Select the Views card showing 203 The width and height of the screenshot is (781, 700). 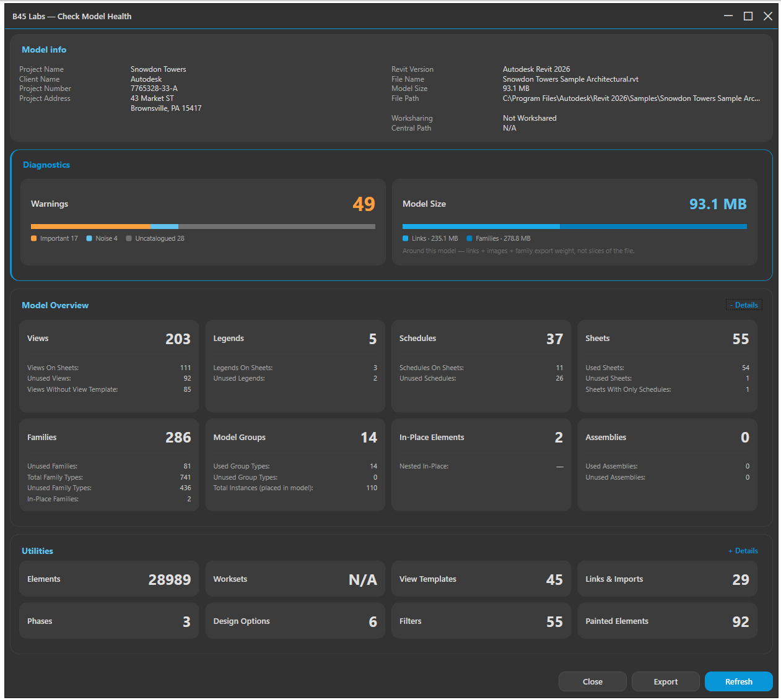pyautogui.click(x=109, y=366)
